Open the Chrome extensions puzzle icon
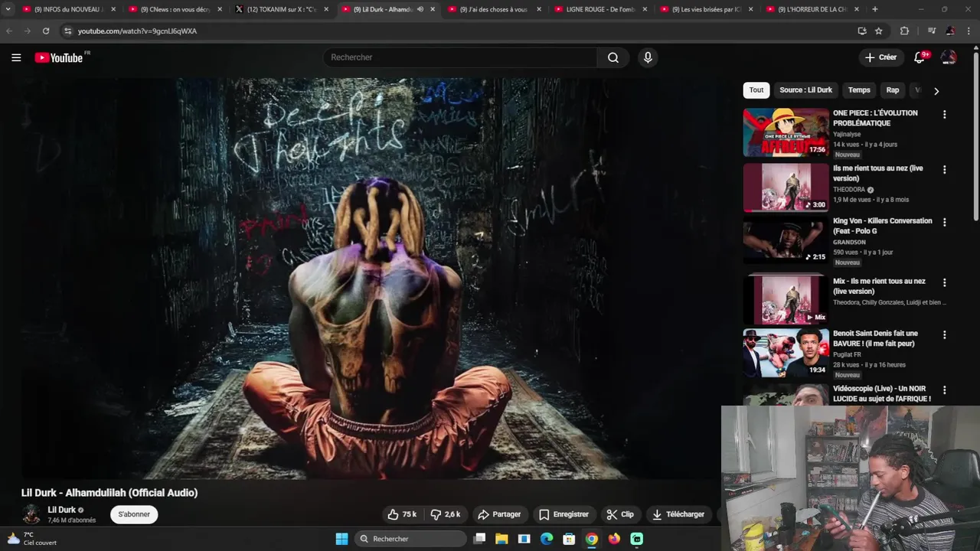Image resolution: width=980 pixels, height=551 pixels. pos(904,31)
